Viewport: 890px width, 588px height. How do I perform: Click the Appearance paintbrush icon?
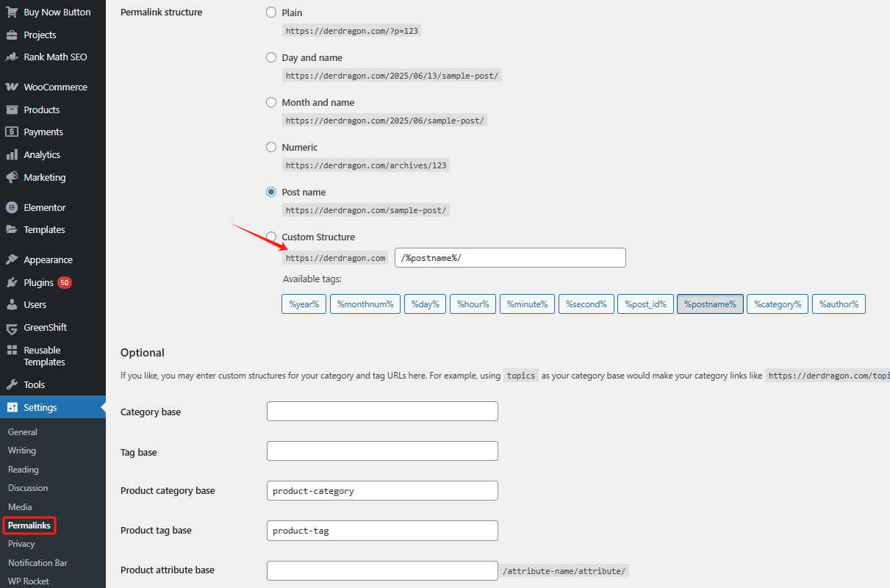(x=12, y=259)
